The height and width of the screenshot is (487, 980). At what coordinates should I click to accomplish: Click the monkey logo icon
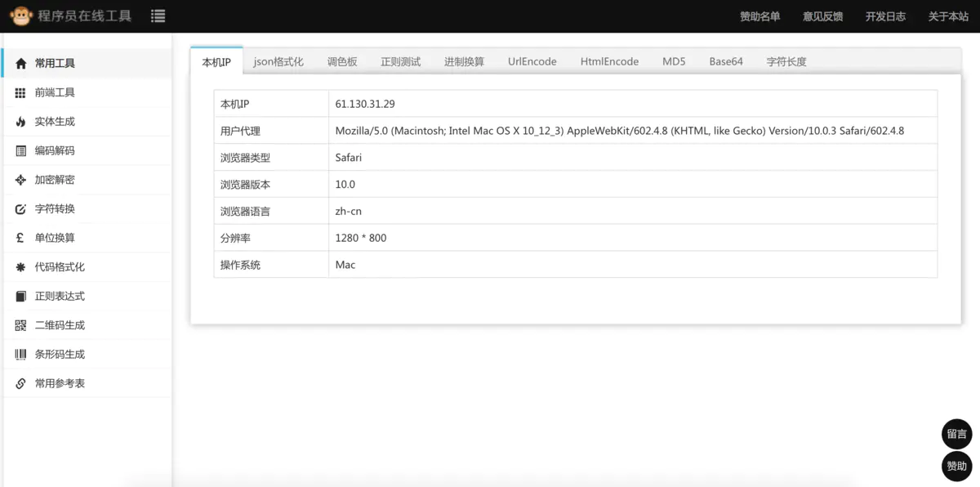(x=21, y=16)
